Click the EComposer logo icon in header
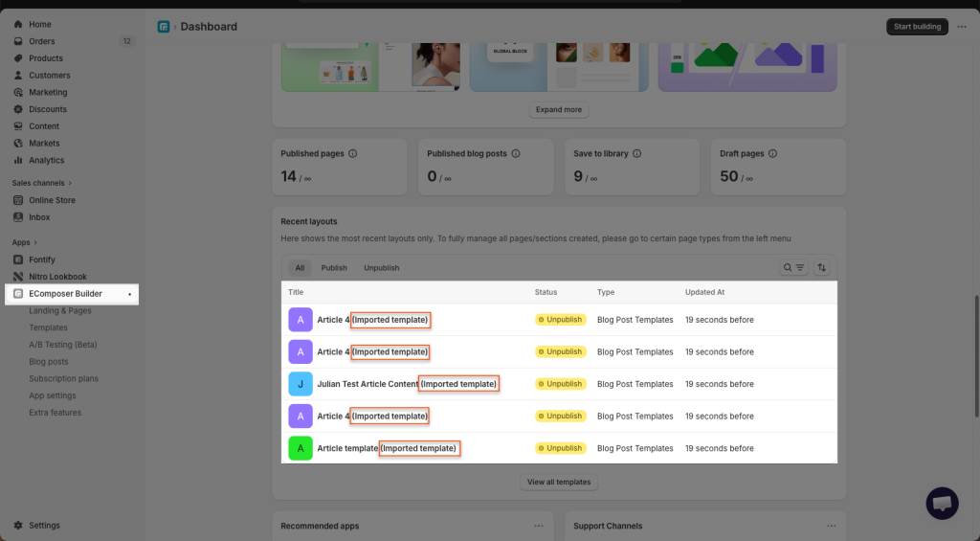980x541 pixels. (164, 27)
